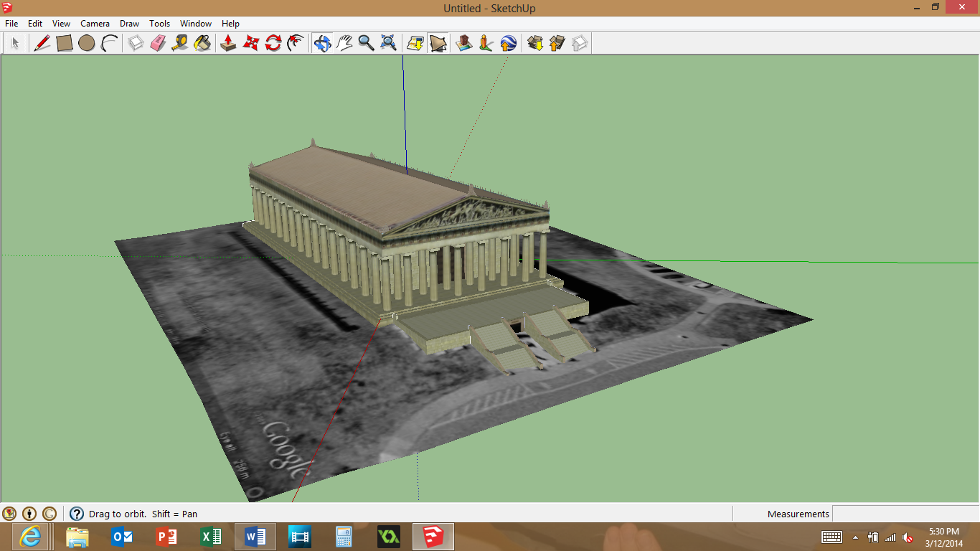Activate the Paint Bucket tool
The image size is (980, 551).
click(203, 43)
